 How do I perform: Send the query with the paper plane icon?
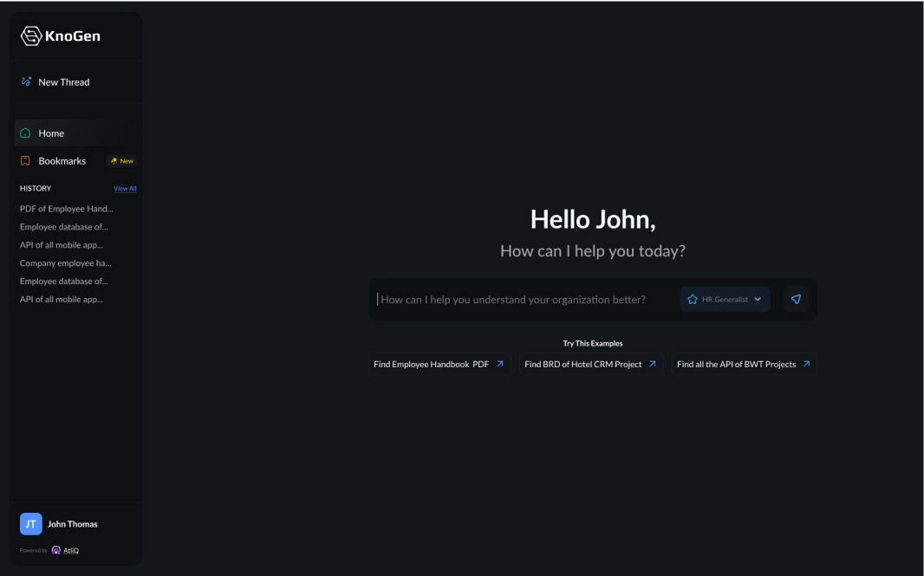(796, 300)
